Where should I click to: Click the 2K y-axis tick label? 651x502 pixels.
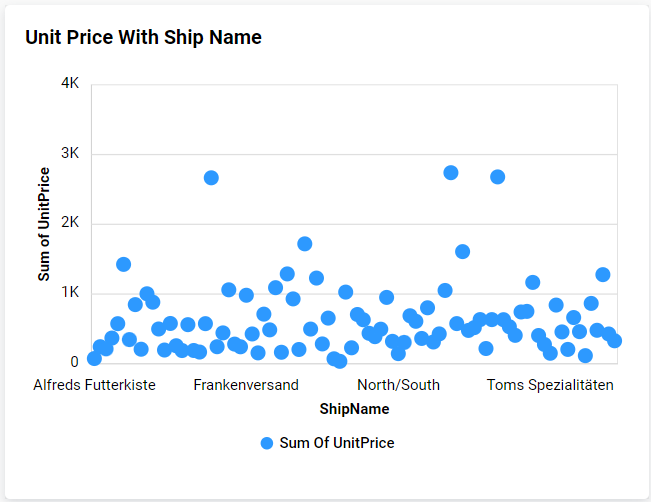coord(70,223)
